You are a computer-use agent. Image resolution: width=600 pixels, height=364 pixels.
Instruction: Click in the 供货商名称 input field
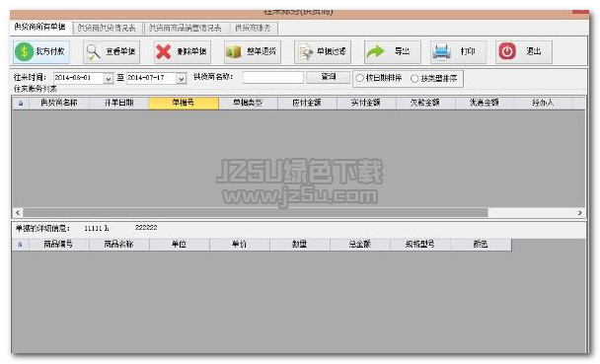click(273, 77)
